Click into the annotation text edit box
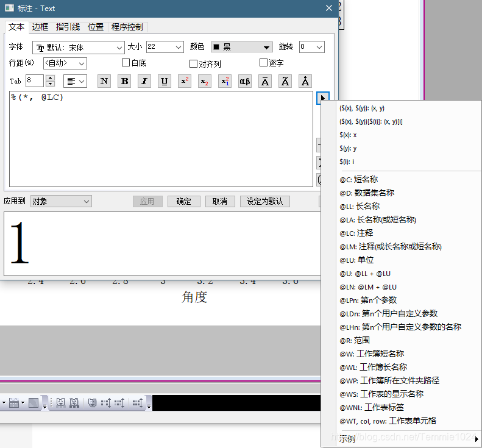Image resolution: width=482 pixels, height=448 pixels. [x=161, y=139]
